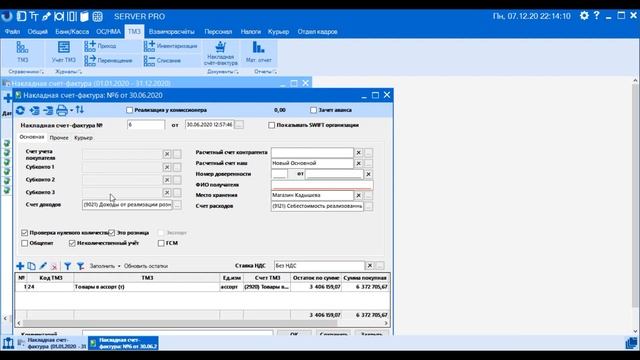Open settings gear in title bar
The width and height of the screenshot is (640, 360).
click(584, 16)
